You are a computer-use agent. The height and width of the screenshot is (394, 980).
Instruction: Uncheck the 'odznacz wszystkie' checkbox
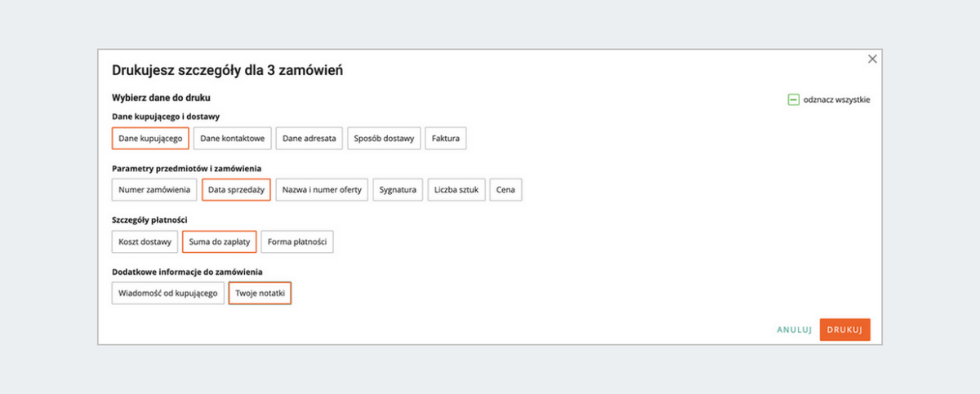coord(793,100)
